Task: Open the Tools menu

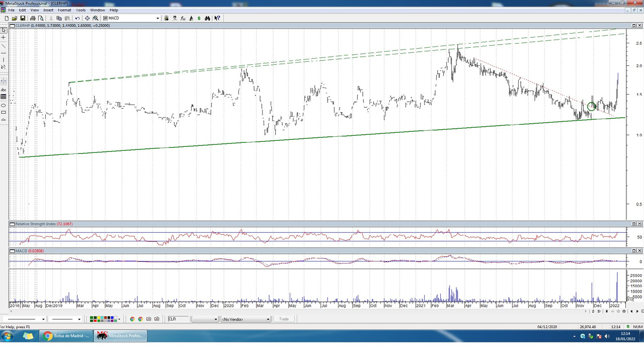Action: coord(80,10)
